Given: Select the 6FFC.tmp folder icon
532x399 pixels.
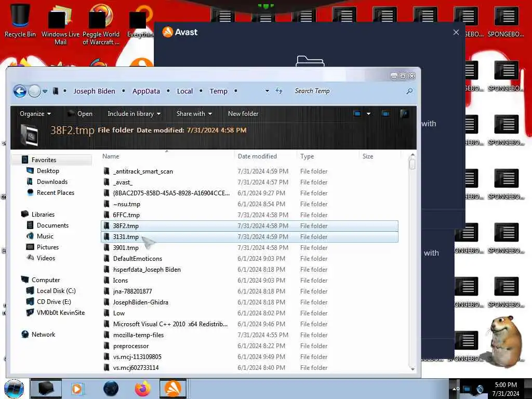Looking at the screenshot, I should (107, 215).
